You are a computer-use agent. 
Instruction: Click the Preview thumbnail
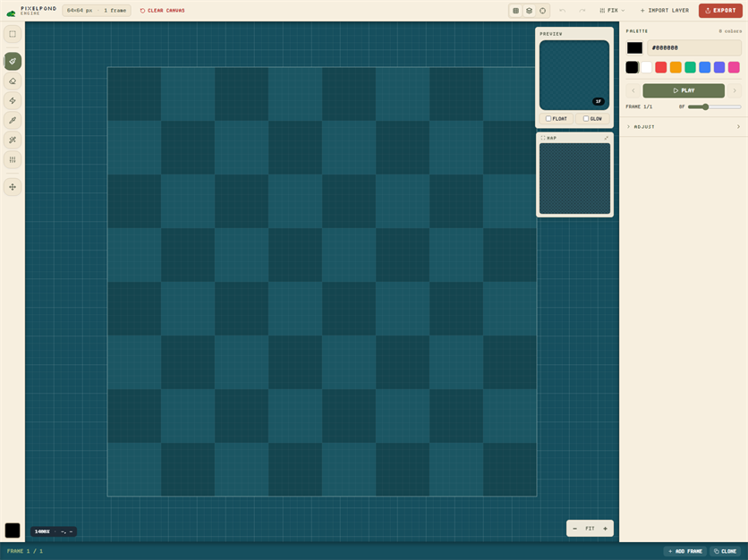pos(574,75)
